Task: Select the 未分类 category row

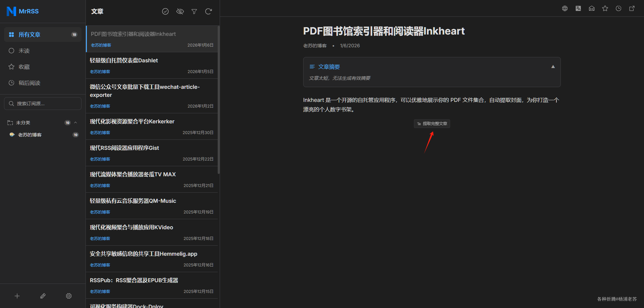Action: (43, 123)
